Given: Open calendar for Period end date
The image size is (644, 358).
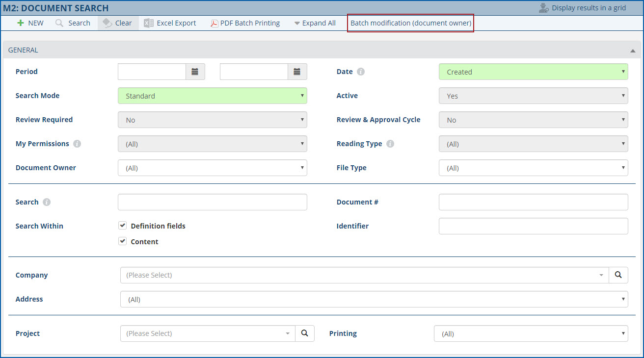Looking at the screenshot, I should tap(297, 72).
